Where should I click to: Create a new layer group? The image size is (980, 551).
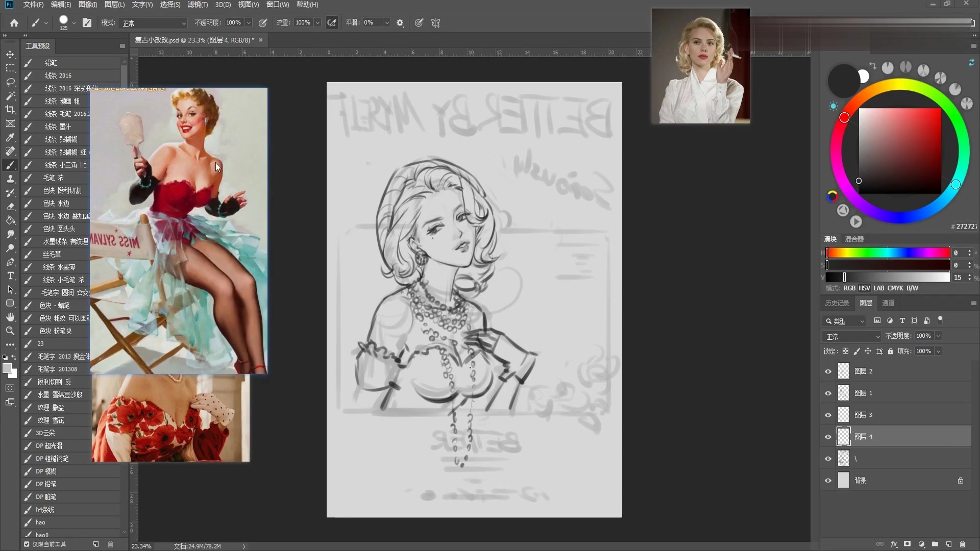pos(935,544)
